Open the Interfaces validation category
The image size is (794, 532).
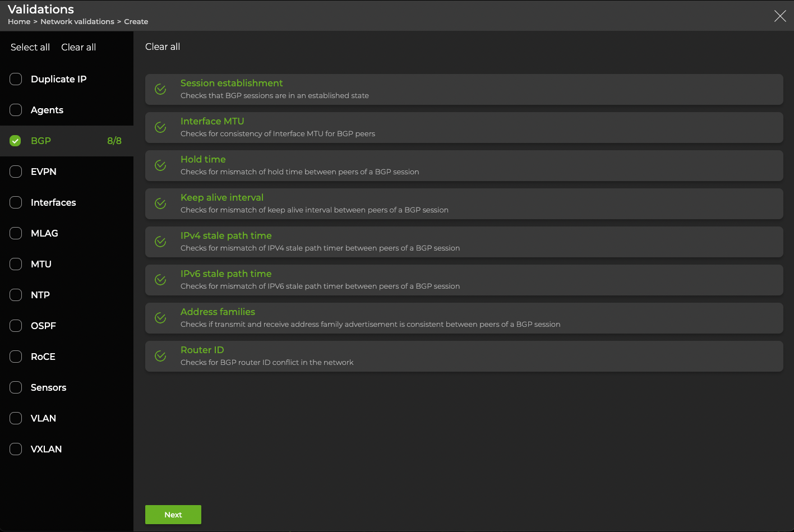tap(53, 202)
